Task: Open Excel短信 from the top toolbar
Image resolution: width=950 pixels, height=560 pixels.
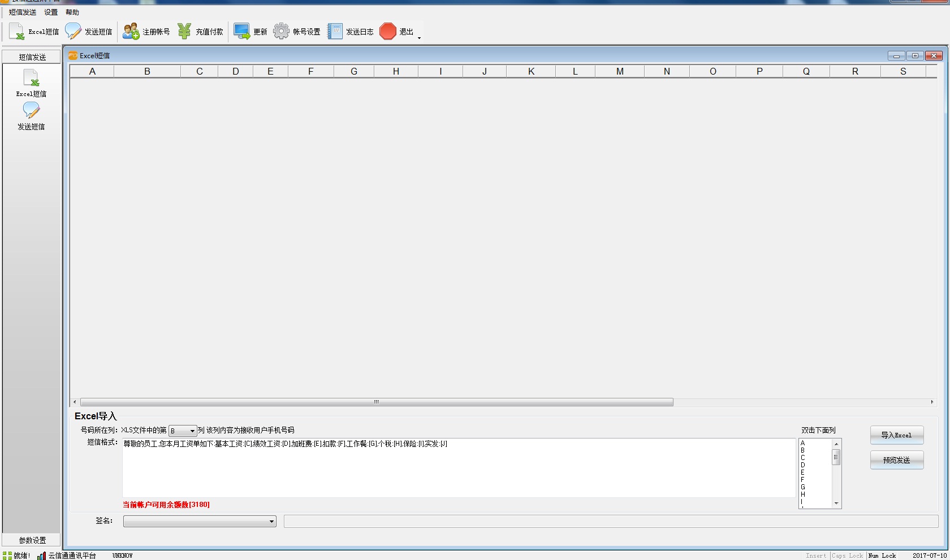Action: tap(34, 32)
